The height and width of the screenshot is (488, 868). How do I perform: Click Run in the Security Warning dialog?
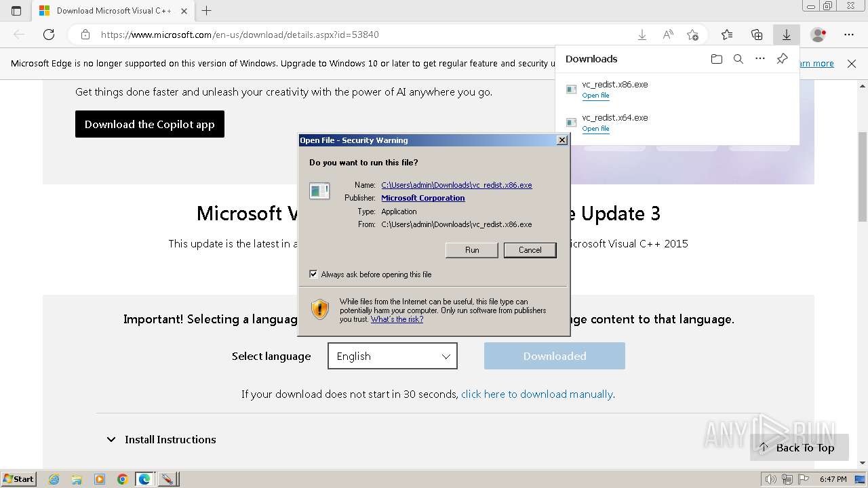pyautogui.click(x=472, y=250)
